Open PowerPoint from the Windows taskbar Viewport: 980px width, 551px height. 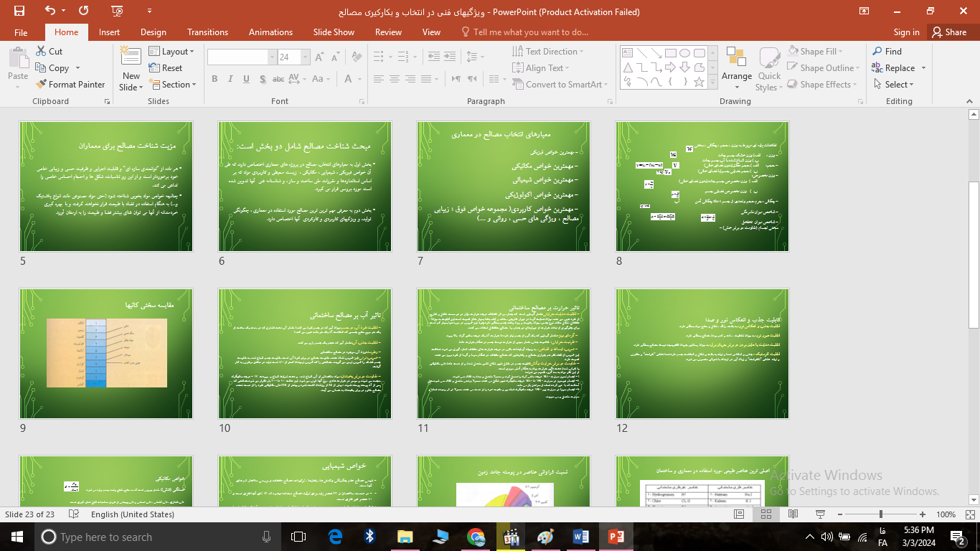[616, 537]
